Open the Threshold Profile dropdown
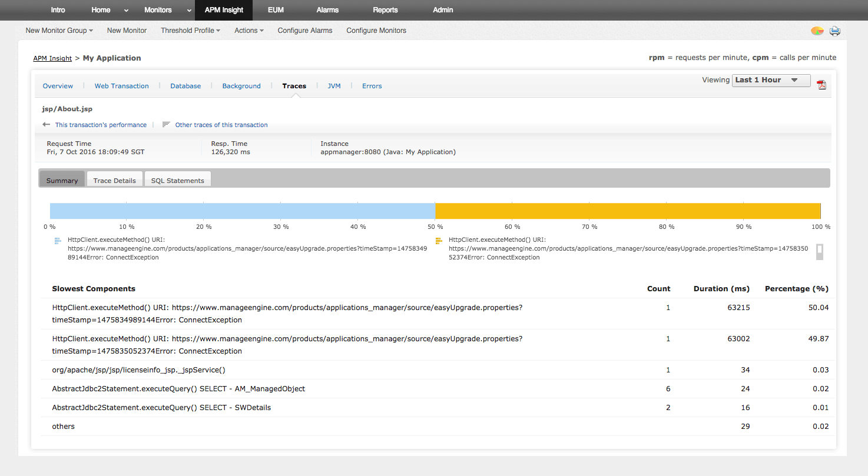 (x=190, y=31)
